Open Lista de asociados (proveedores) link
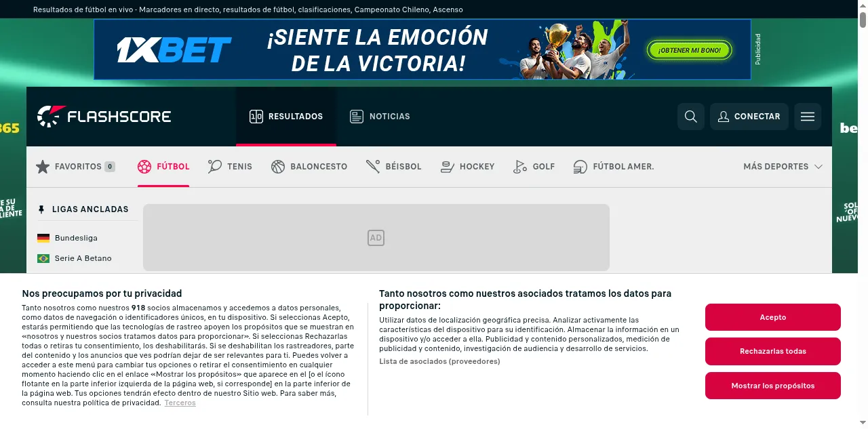868x429 pixels. (439, 361)
